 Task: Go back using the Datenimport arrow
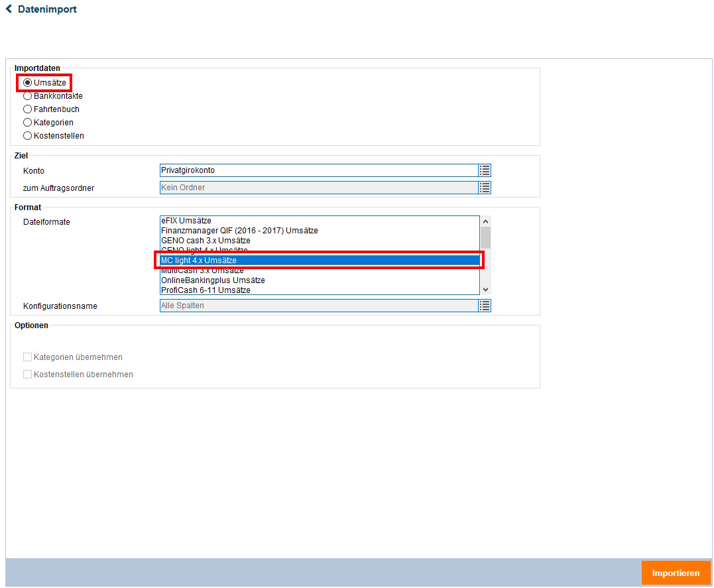[9, 9]
